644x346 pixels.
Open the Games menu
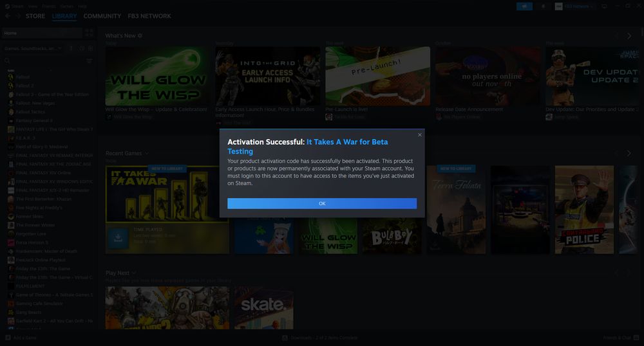click(x=67, y=6)
